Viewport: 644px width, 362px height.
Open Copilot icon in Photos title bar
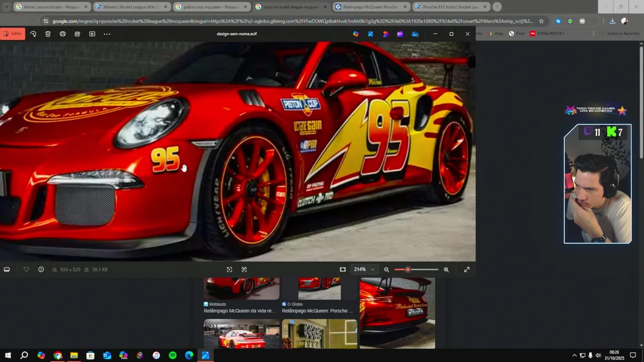pos(356,34)
